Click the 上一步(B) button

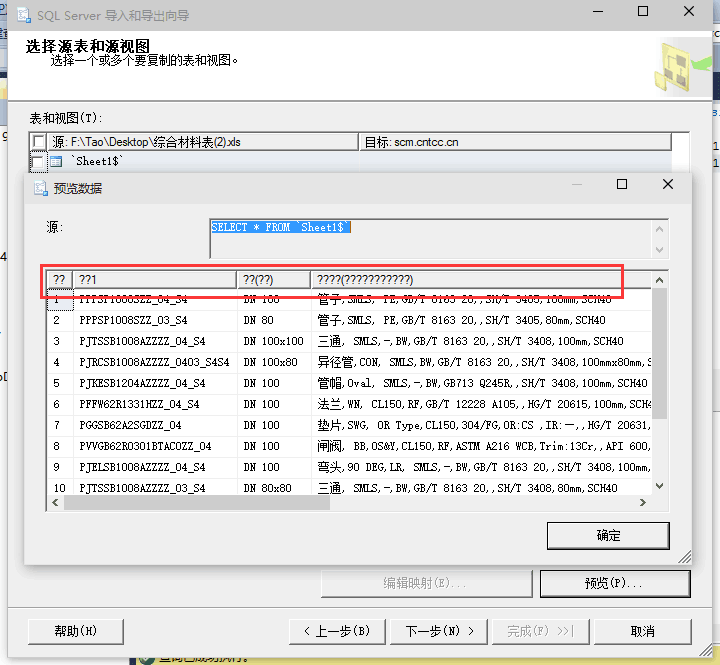337,631
